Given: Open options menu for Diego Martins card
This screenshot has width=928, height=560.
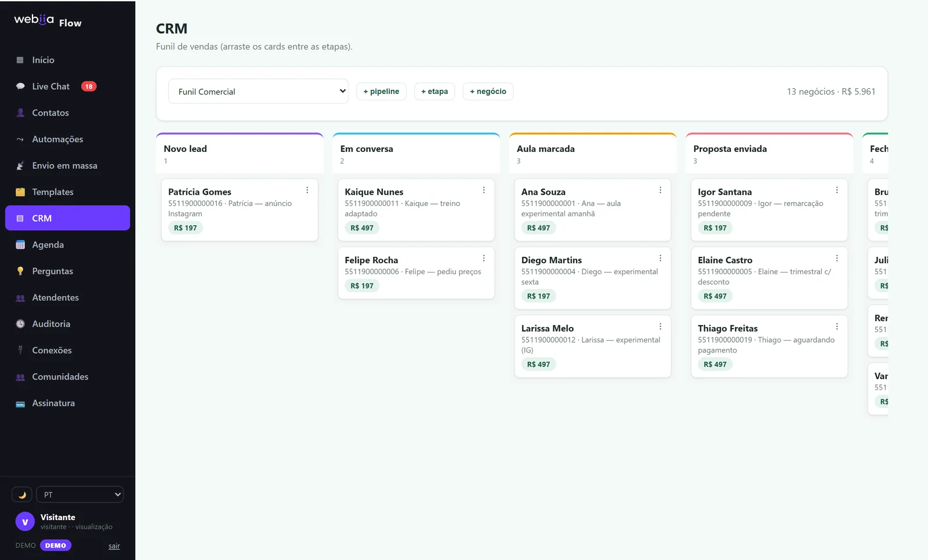Looking at the screenshot, I should tap(660, 259).
